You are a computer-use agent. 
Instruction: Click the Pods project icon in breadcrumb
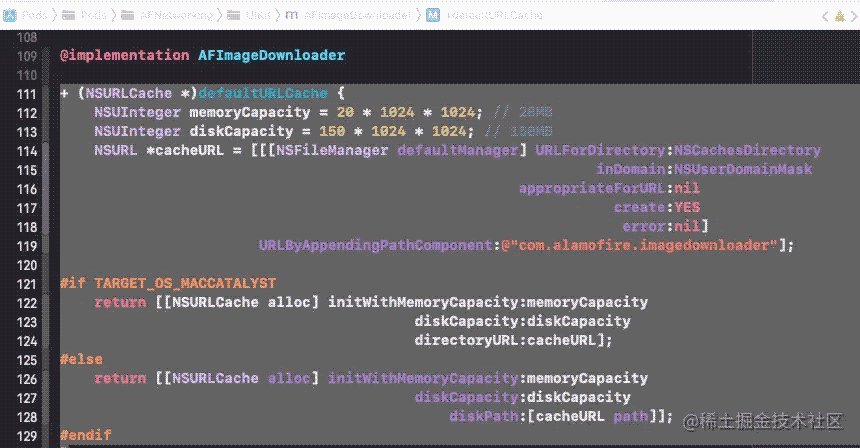click(9, 15)
